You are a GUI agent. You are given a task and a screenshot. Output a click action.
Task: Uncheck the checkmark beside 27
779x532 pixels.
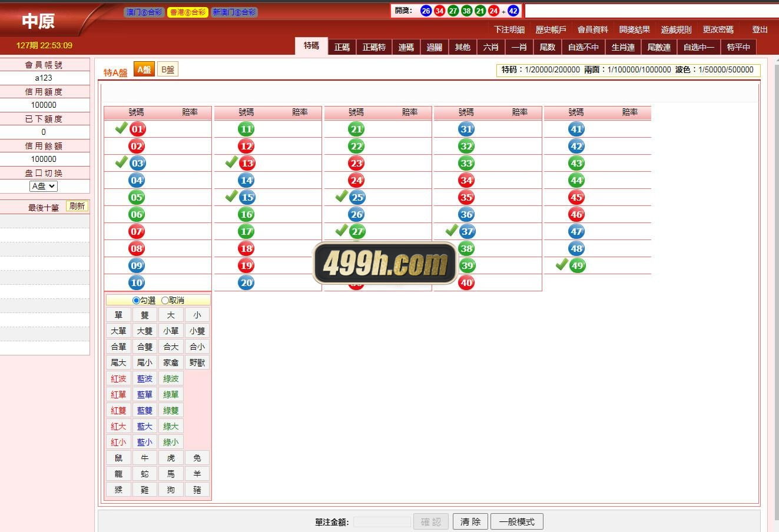click(x=342, y=230)
